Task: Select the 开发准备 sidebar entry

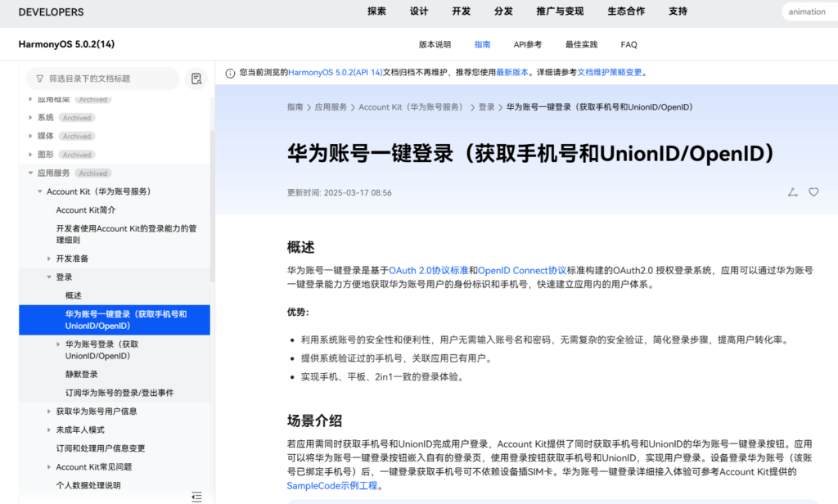Action: pyautogui.click(x=72, y=256)
